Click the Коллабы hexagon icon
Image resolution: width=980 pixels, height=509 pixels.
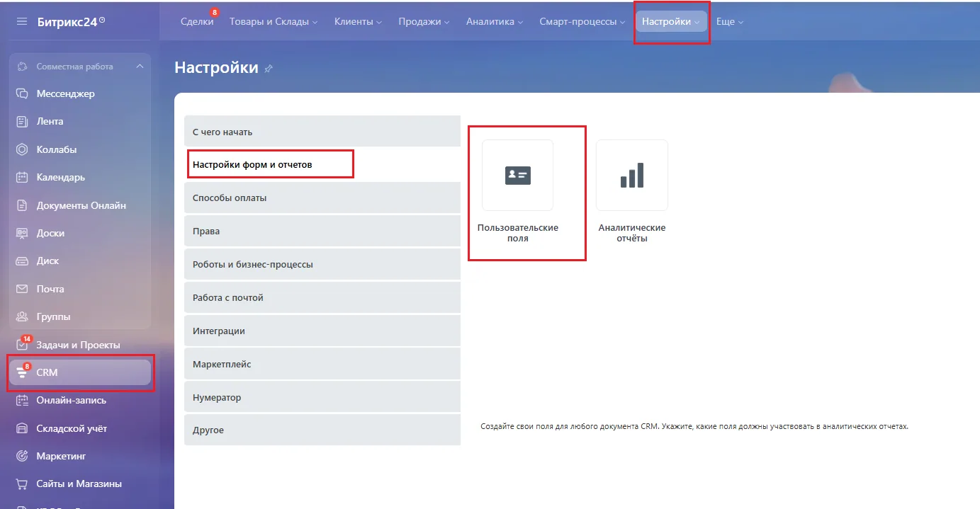pos(22,149)
